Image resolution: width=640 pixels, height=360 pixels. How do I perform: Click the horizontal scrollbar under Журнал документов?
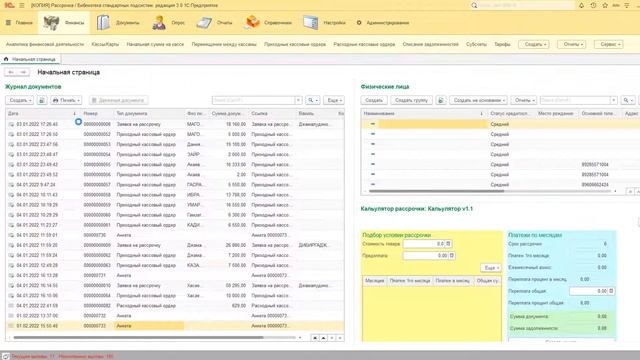click(x=139, y=338)
